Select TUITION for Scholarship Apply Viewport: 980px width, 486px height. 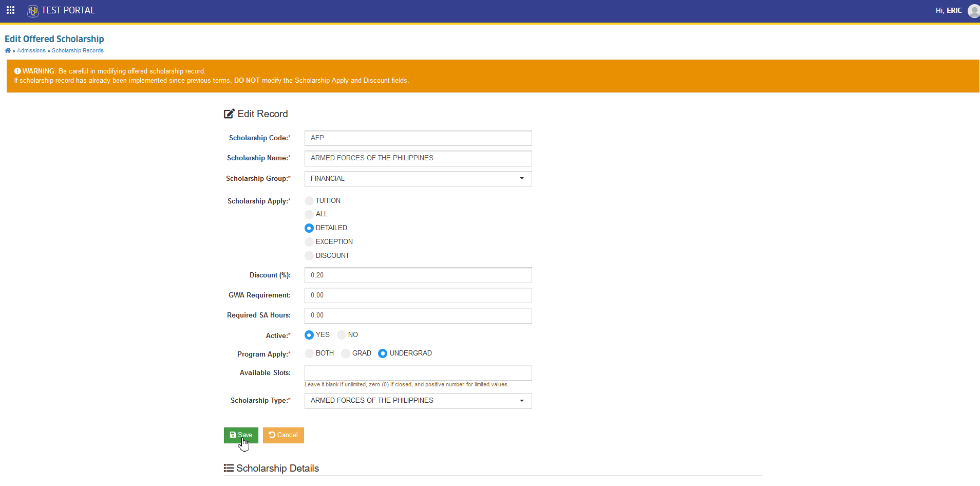(x=309, y=201)
